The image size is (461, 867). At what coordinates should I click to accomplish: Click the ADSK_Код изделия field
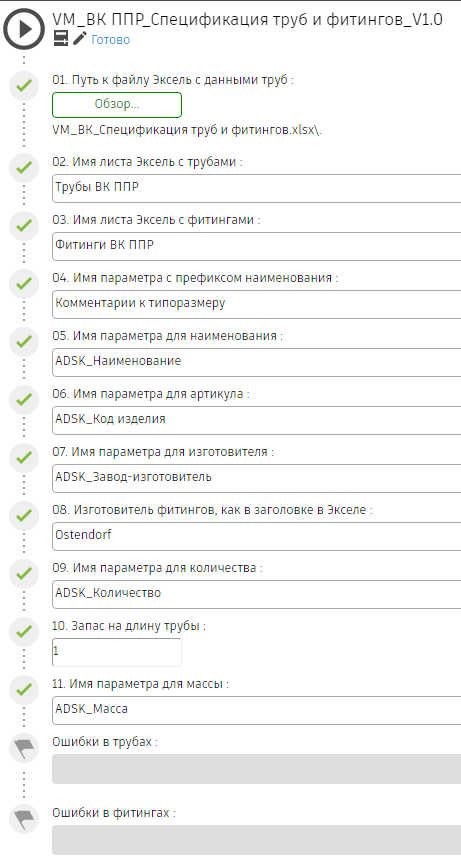pos(256,420)
